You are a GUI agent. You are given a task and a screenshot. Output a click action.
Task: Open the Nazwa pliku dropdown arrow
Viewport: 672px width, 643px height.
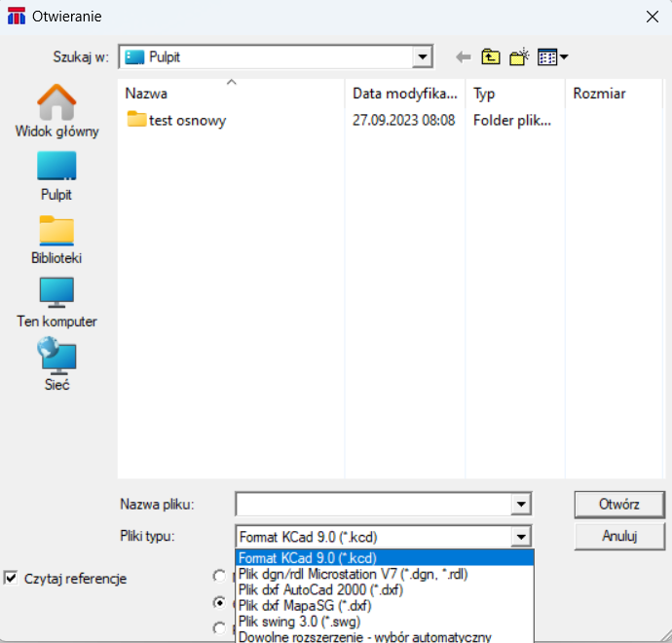point(522,505)
